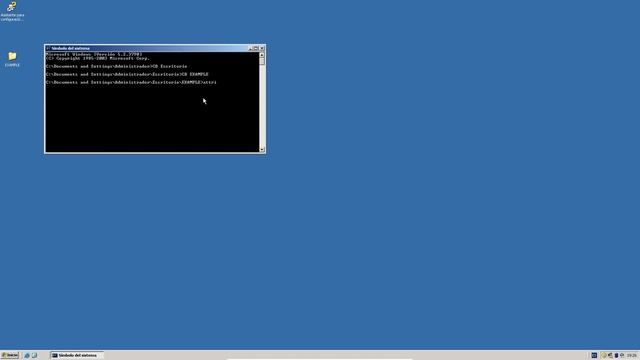Open the EXAMPLE folder on the desktop
This screenshot has width=640, height=360.
pyautogui.click(x=12, y=59)
